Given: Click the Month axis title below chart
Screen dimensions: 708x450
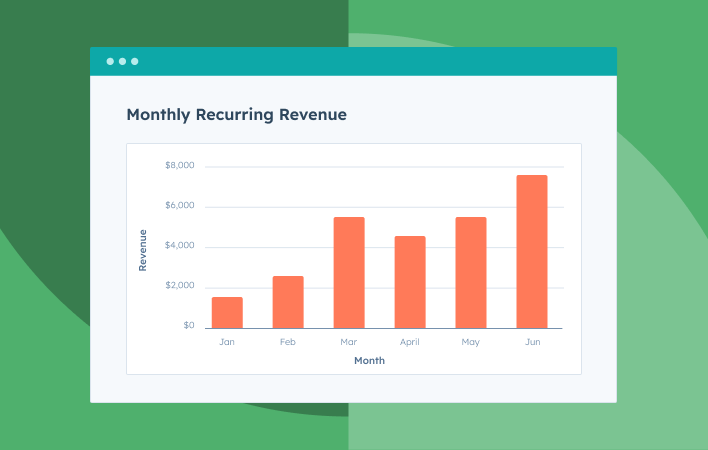Looking at the screenshot, I should point(369,360).
